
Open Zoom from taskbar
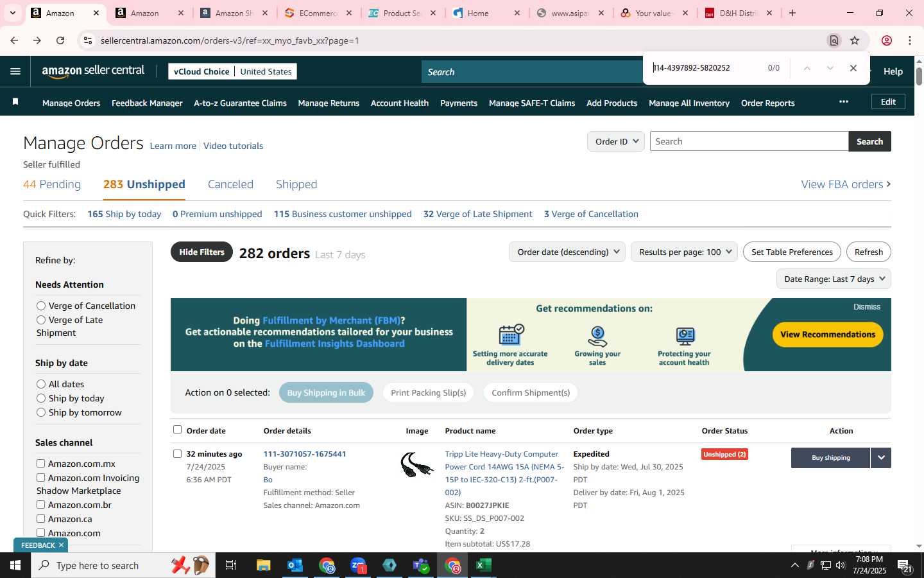click(358, 565)
